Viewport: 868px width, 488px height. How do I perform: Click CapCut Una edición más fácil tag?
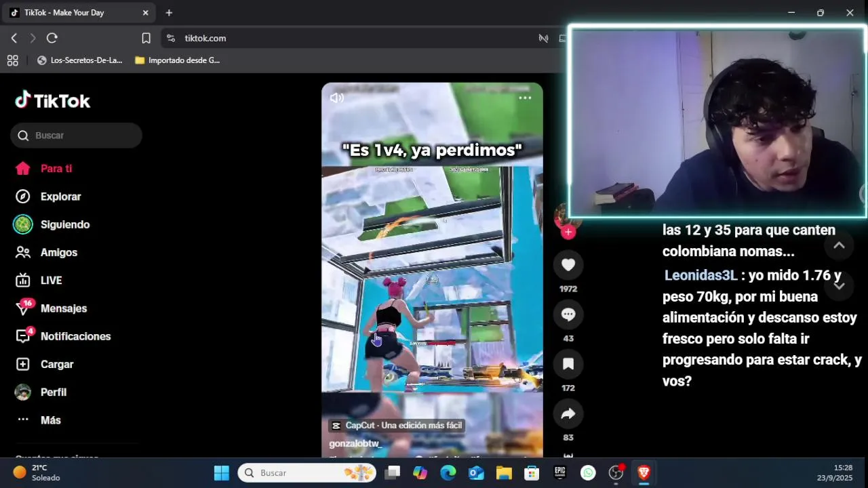[397, 426]
